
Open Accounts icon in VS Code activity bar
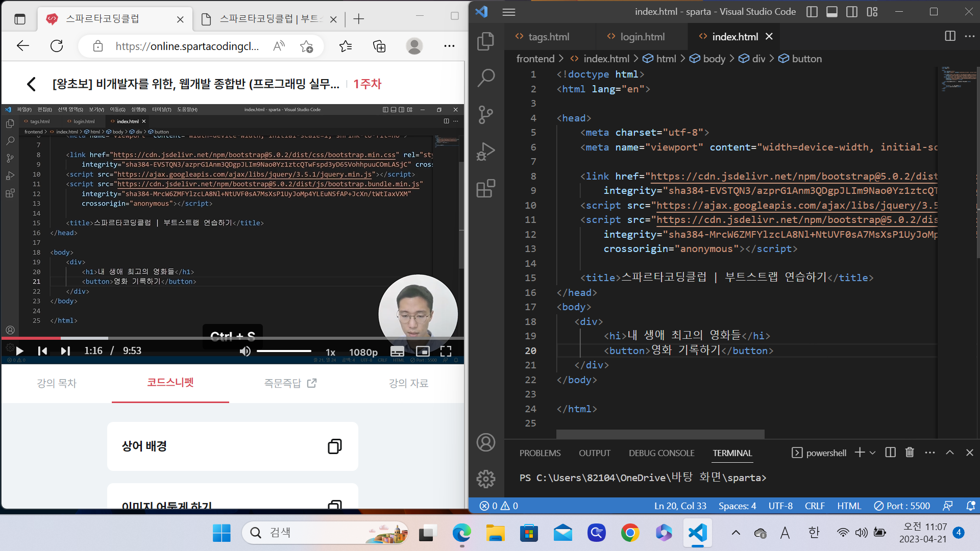click(485, 442)
